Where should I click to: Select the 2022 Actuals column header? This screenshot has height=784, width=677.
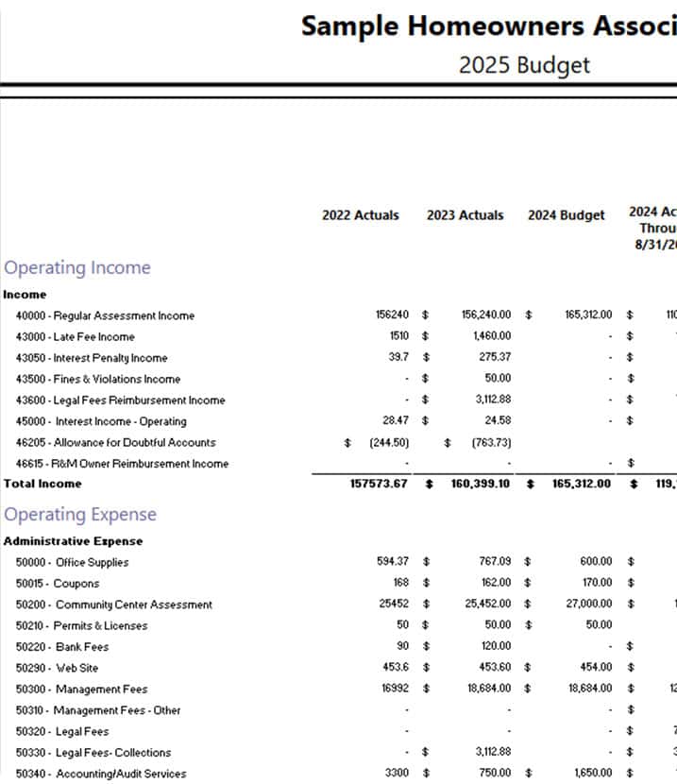coord(360,215)
